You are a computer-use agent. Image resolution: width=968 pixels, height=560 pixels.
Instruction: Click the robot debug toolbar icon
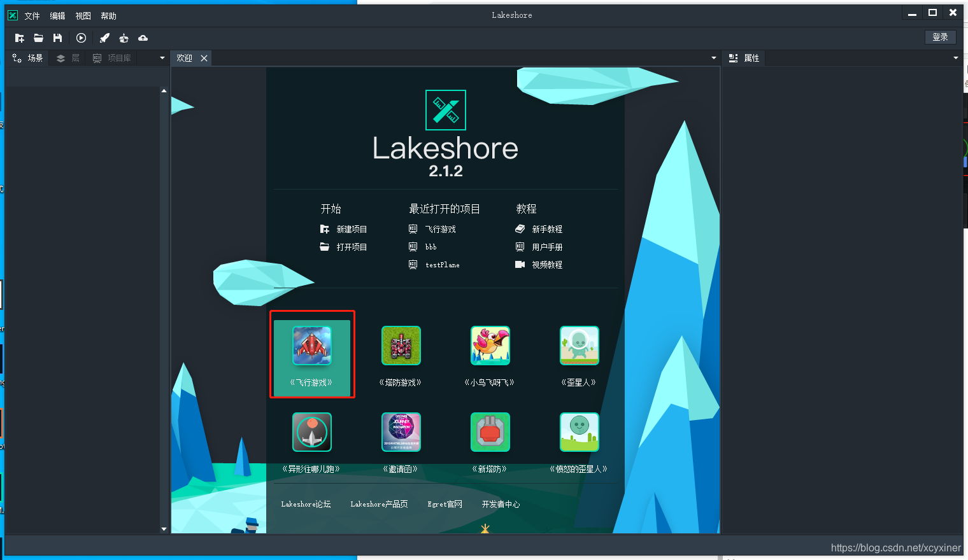click(x=124, y=38)
